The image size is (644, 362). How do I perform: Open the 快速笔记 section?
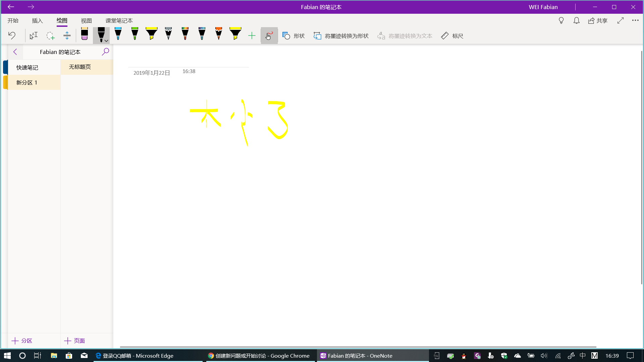tap(34, 67)
